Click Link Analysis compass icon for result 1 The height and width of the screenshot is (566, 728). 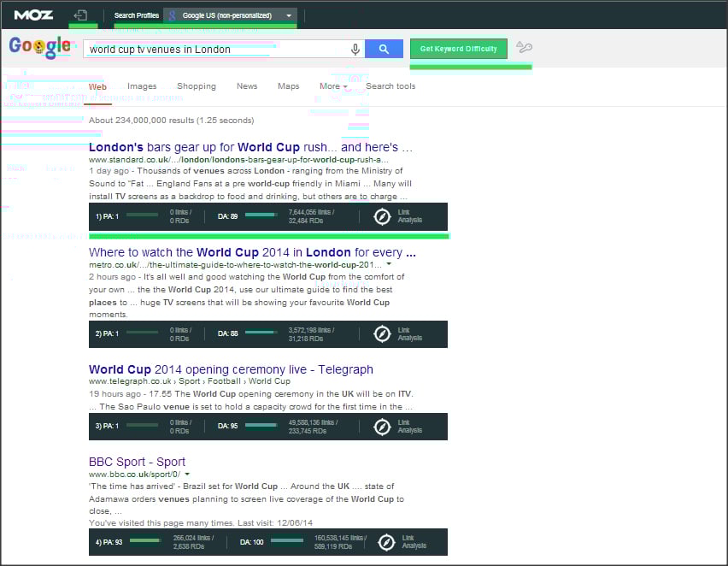(382, 216)
